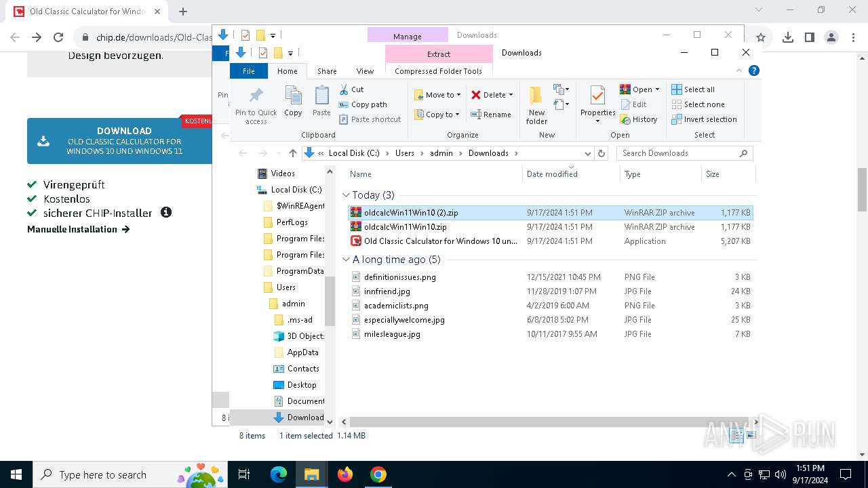Open the Windows Start menu
Image resolution: width=868 pixels, height=488 pixels.
pyautogui.click(x=16, y=474)
